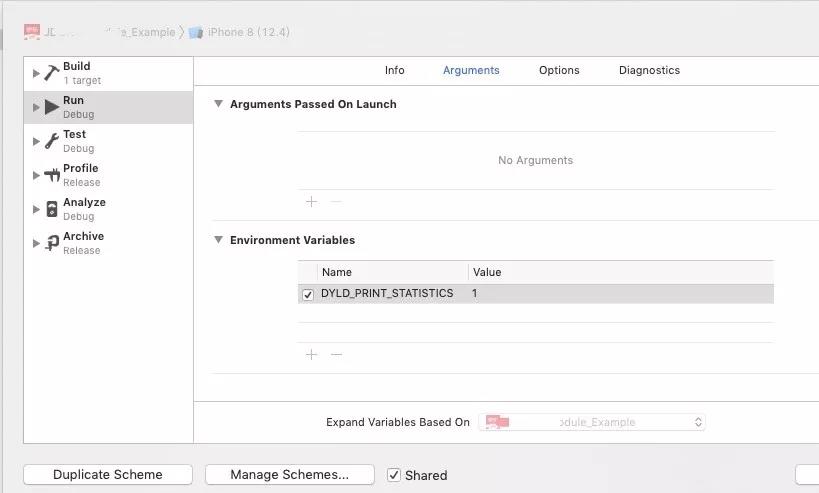819x493 pixels.
Task: Click the Manage Schemes button
Action: coord(289,475)
